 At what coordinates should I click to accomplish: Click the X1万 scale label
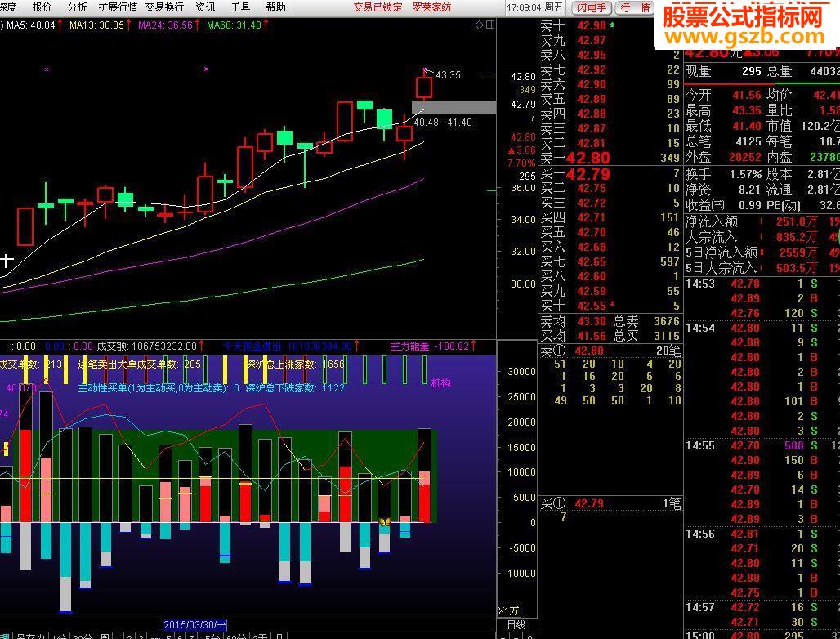[x=509, y=611]
